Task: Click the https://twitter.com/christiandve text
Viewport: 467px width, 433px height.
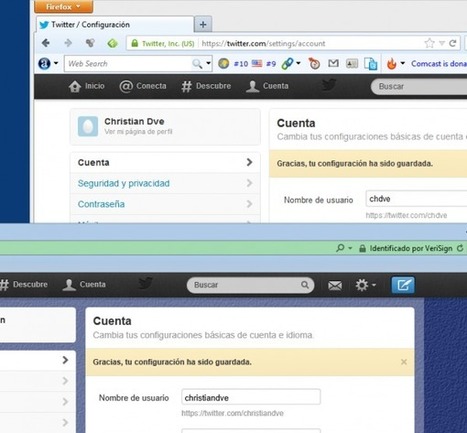Action: pos(232,413)
